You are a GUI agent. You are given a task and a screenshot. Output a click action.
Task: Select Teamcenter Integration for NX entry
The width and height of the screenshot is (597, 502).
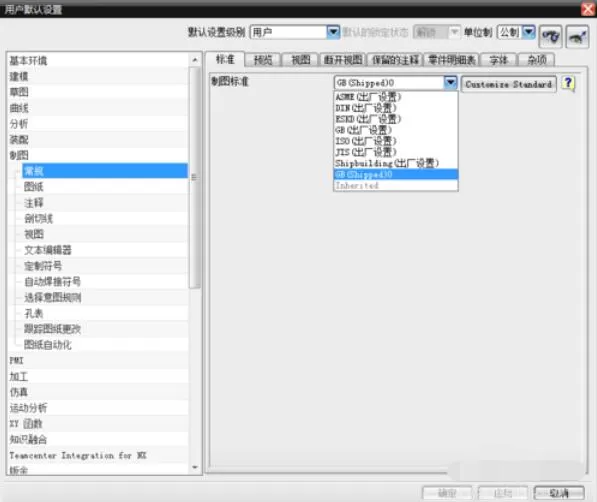[x=98, y=456]
